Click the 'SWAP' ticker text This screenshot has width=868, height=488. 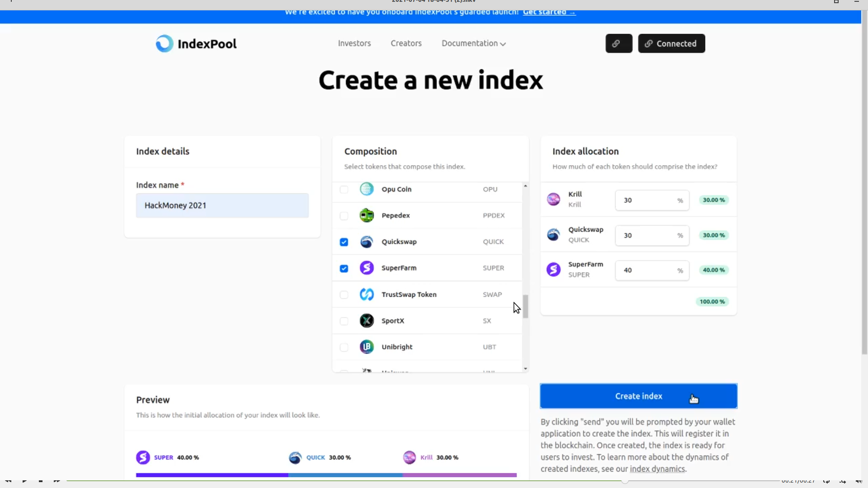(492, 295)
